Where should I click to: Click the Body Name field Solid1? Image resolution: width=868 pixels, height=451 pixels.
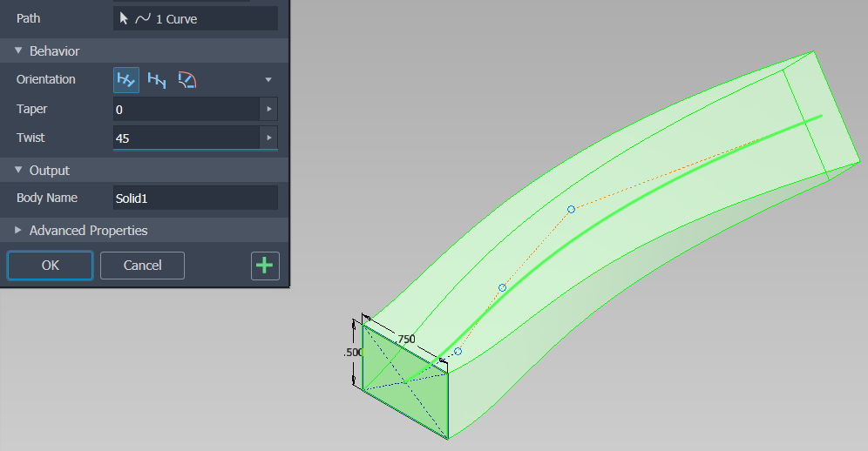tap(195, 198)
